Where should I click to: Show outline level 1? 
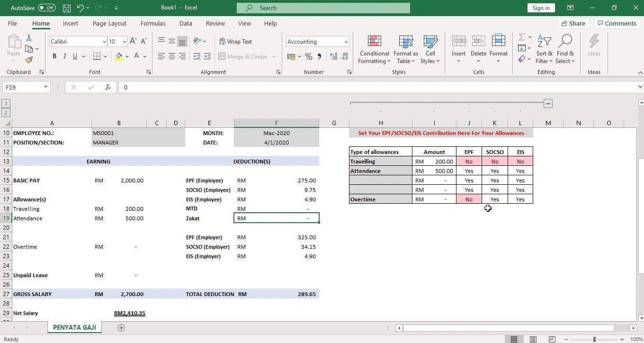coord(6,103)
